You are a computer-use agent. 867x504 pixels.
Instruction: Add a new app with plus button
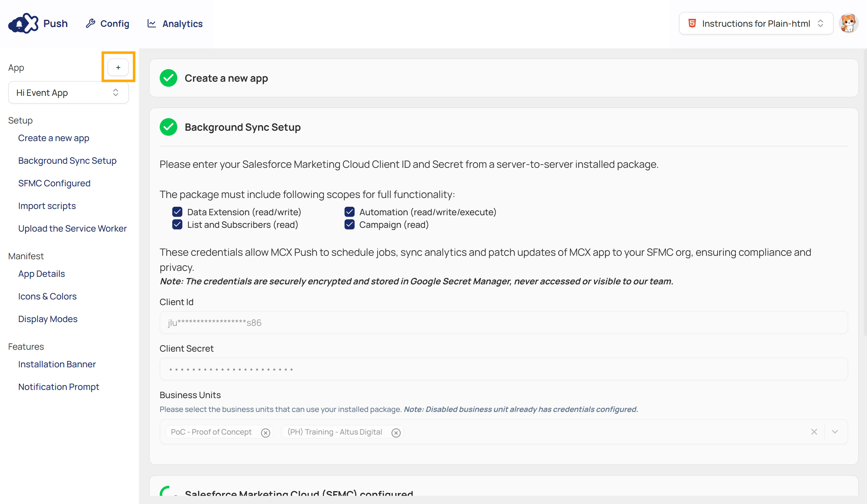click(118, 67)
